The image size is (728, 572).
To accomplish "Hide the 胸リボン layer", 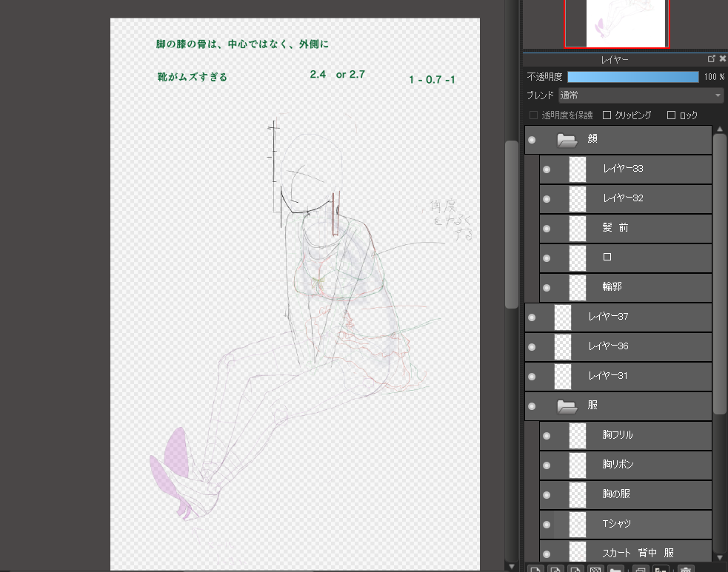I will [x=547, y=465].
